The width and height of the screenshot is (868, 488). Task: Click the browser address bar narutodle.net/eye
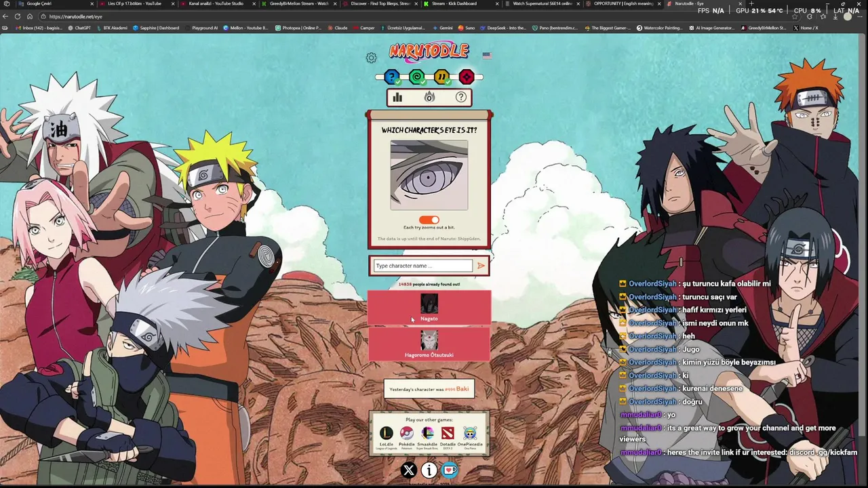[76, 16]
